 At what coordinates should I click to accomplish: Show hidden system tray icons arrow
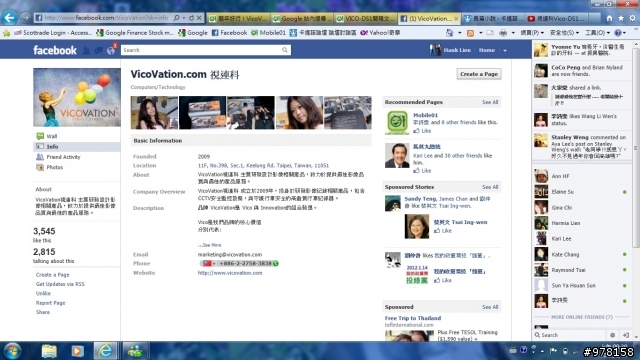(542, 351)
